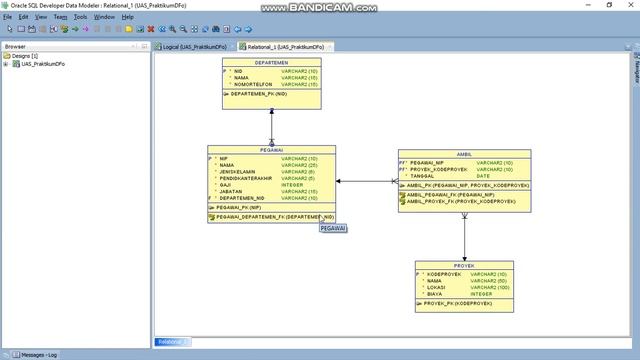Click the green right-arrow toolbar icon
Screen dimensions: 640x360
[75, 29]
